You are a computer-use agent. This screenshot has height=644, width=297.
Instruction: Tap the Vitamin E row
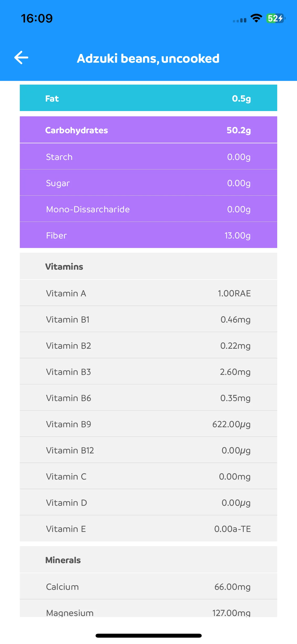pyautogui.click(x=148, y=528)
